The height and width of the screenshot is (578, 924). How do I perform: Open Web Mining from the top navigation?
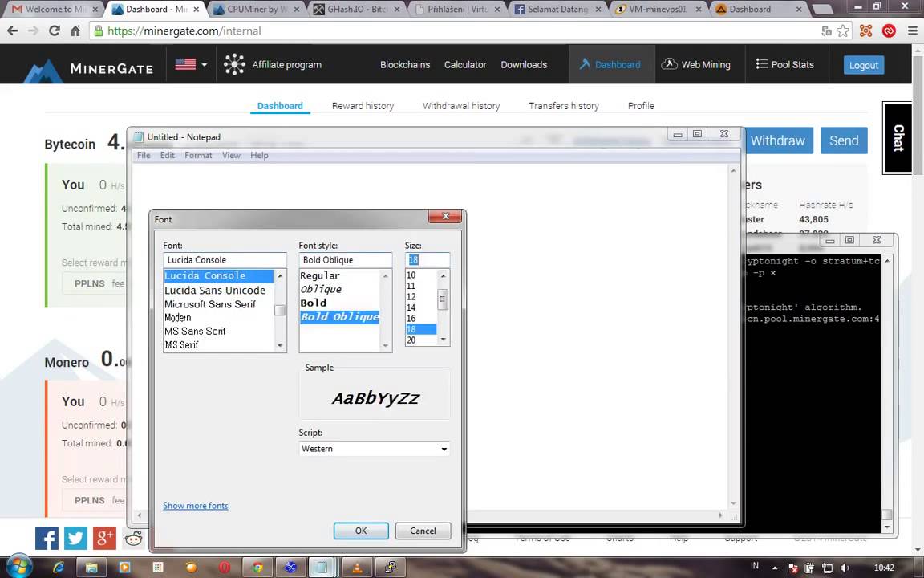point(695,64)
